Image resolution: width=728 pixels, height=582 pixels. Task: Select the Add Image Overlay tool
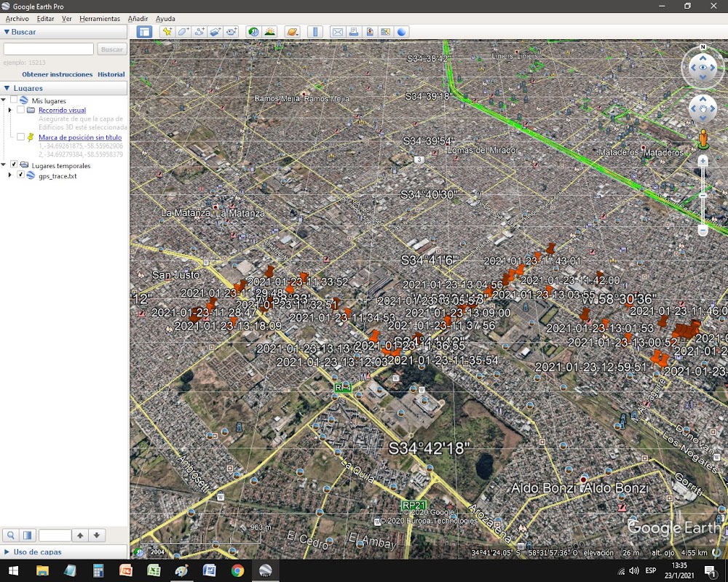pyautogui.click(x=215, y=32)
